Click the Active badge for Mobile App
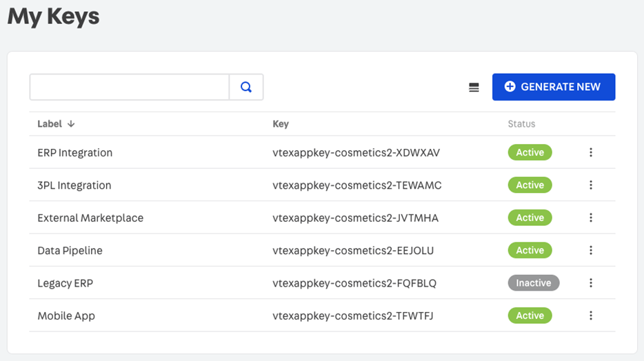 pyautogui.click(x=530, y=316)
